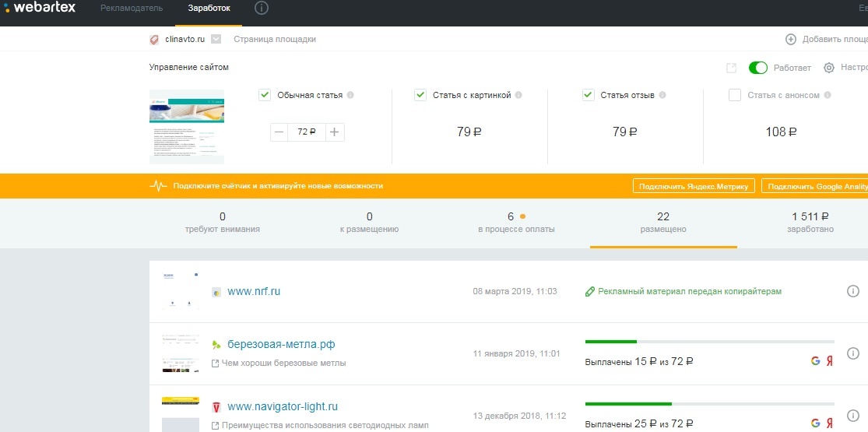The width and height of the screenshot is (868, 432).
Task: Click Yandex index icon in березовая-метла.рф row
Action: 829,361
